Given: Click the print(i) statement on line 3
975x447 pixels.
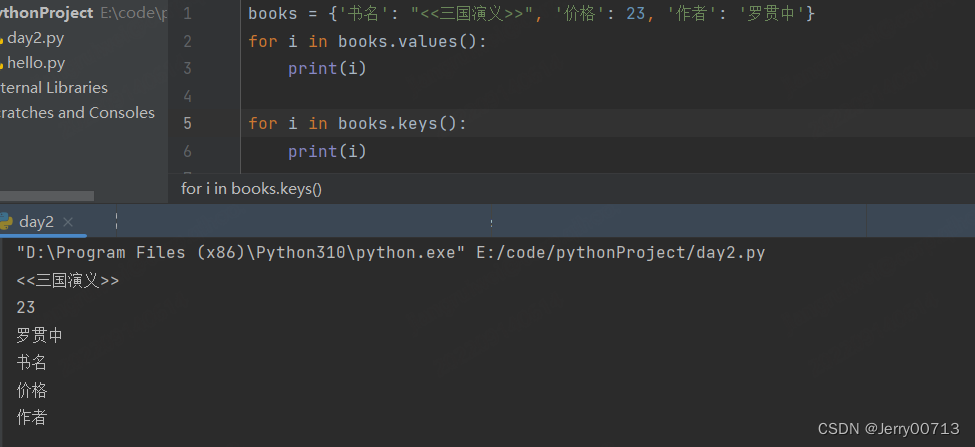Looking at the screenshot, I should coord(328,68).
